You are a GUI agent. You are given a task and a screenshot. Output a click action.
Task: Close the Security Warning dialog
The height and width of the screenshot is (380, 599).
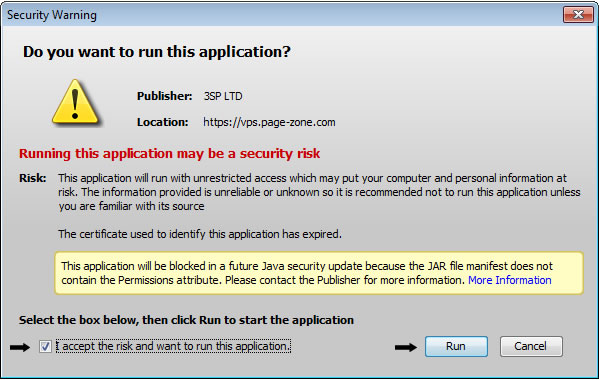(x=578, y=15)
